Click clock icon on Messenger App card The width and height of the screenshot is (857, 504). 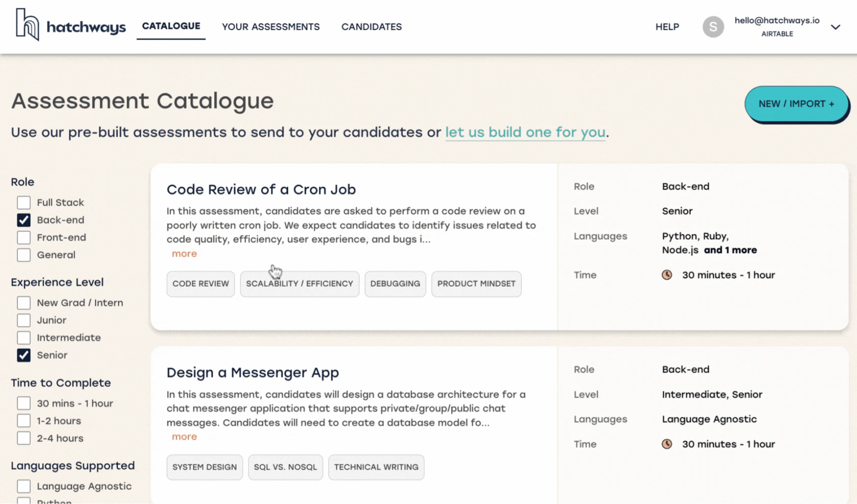667,444
